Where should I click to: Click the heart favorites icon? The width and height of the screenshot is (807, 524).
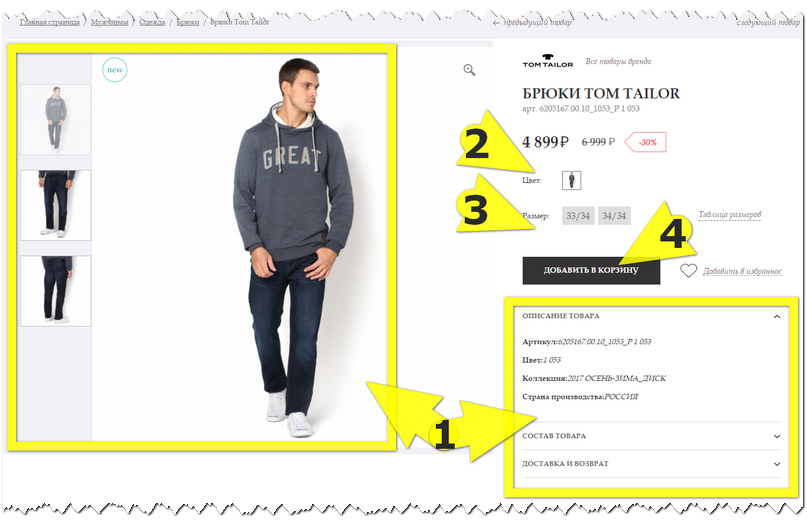[688, 270]
